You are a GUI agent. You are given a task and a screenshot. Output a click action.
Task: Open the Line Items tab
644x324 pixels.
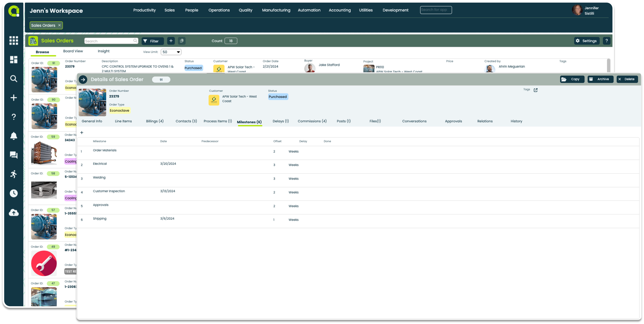coord(123,121)
